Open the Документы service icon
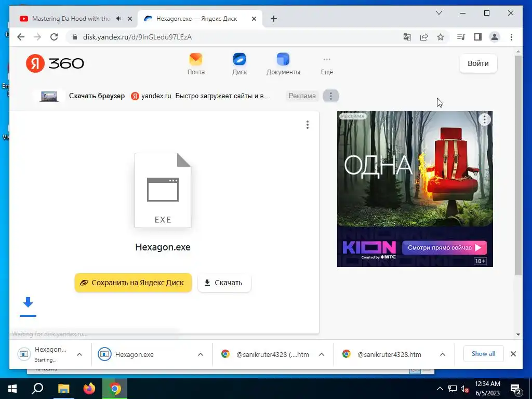Image resolution: width=532 pixels, height=399 pixels. click(283, 64)
